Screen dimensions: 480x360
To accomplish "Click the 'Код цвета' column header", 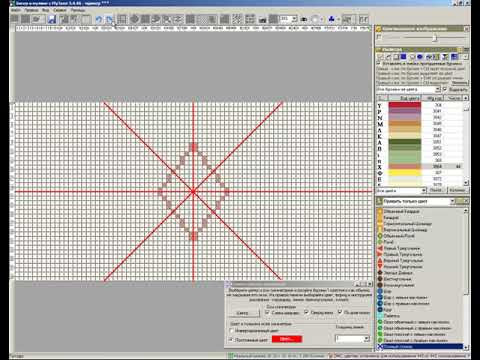I will (x=405, y=98).
